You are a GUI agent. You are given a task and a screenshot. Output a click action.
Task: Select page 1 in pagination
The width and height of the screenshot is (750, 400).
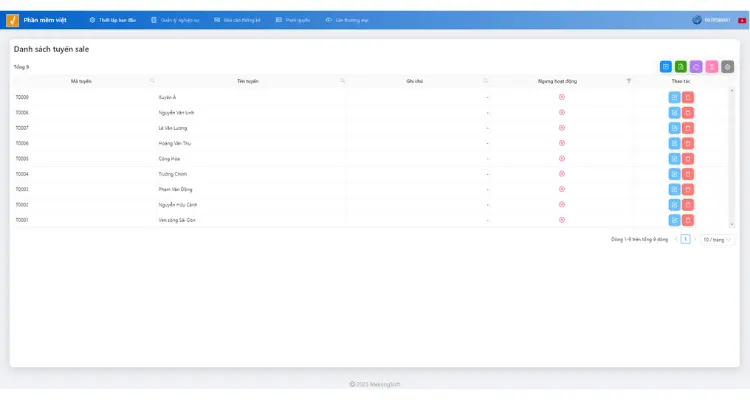tap(685, 239)
